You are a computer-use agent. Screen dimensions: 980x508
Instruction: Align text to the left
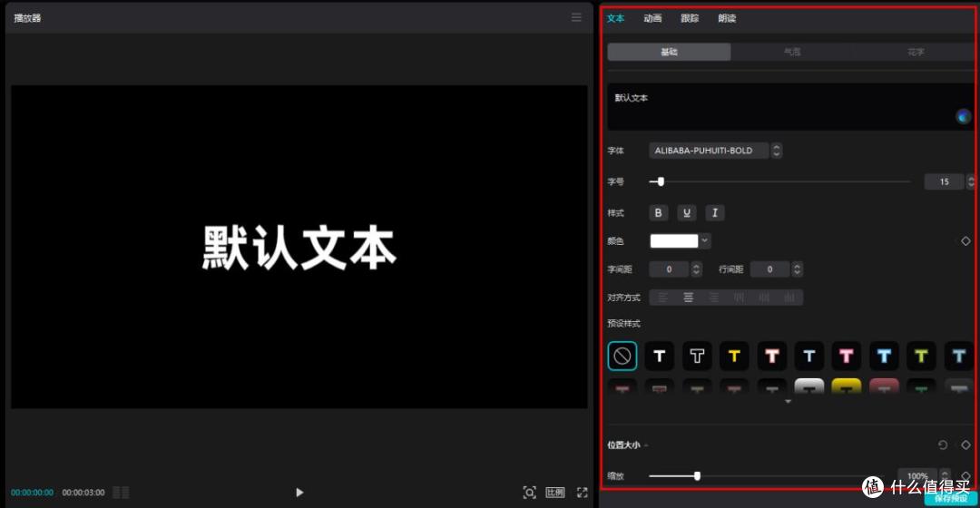click(x=662, y=298)
